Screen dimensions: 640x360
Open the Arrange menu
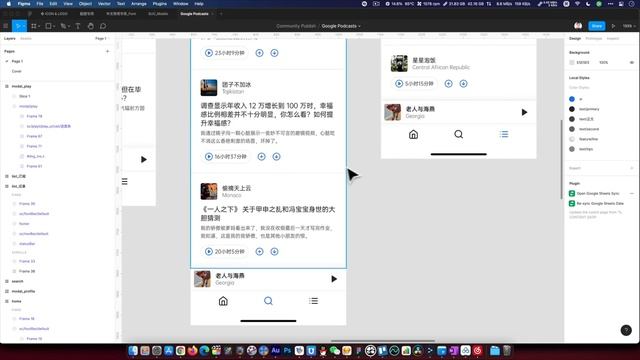pyautogui.click(x=139, y=4)
